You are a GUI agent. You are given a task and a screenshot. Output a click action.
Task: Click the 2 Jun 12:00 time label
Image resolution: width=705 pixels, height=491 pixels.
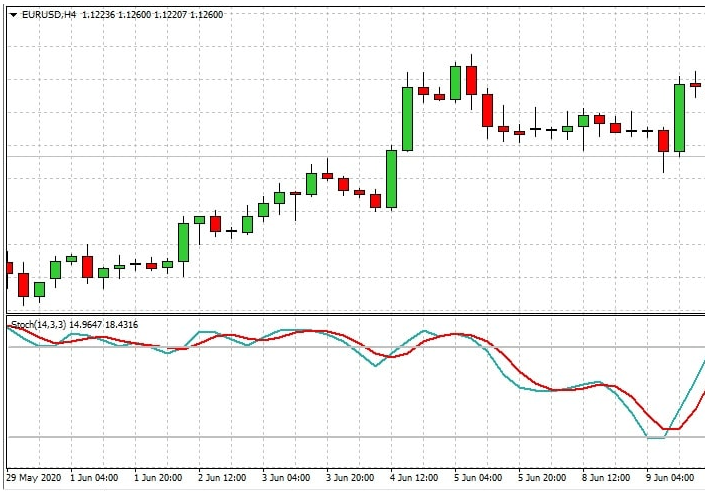(223, 478)
